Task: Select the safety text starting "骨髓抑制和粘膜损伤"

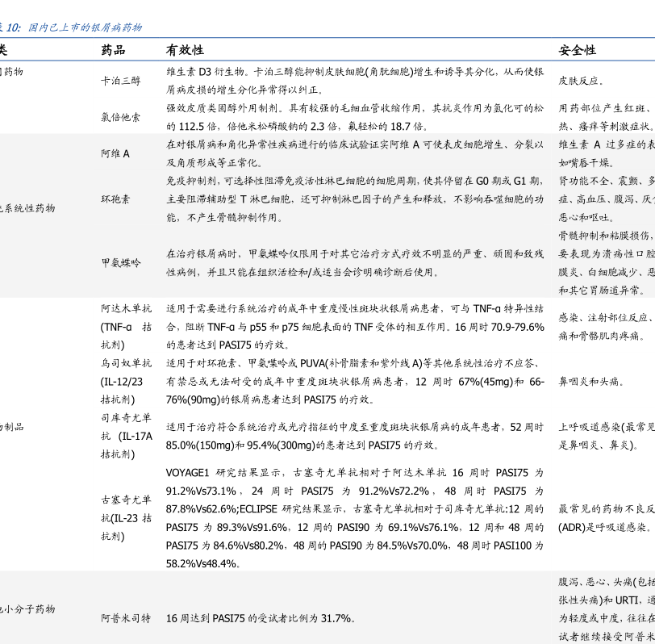Action: pos(607,263)
